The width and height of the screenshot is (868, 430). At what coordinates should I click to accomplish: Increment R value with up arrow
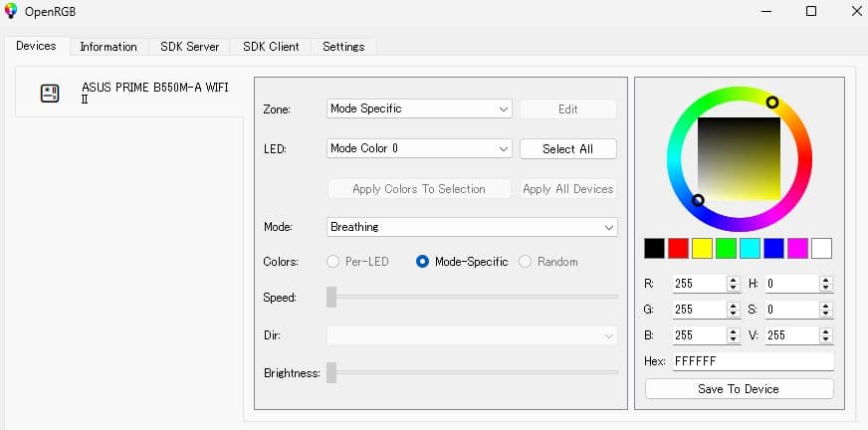(x=734, y=281)
